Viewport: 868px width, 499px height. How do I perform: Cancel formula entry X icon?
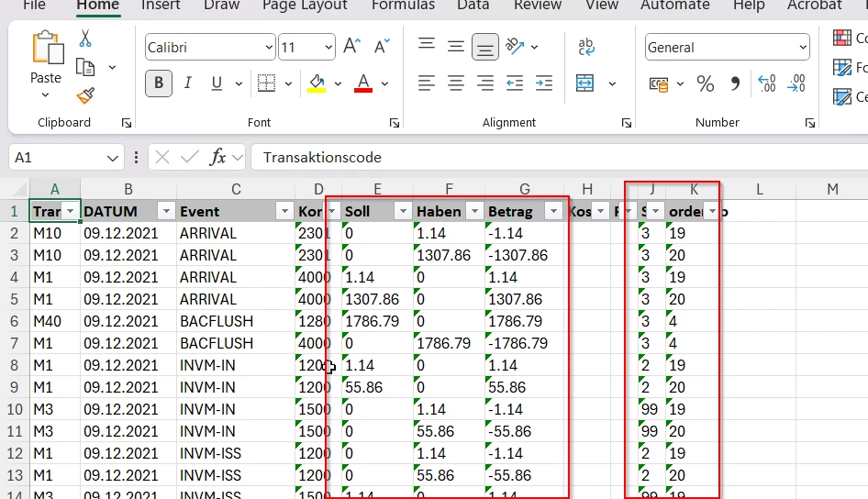coord(162,158)
